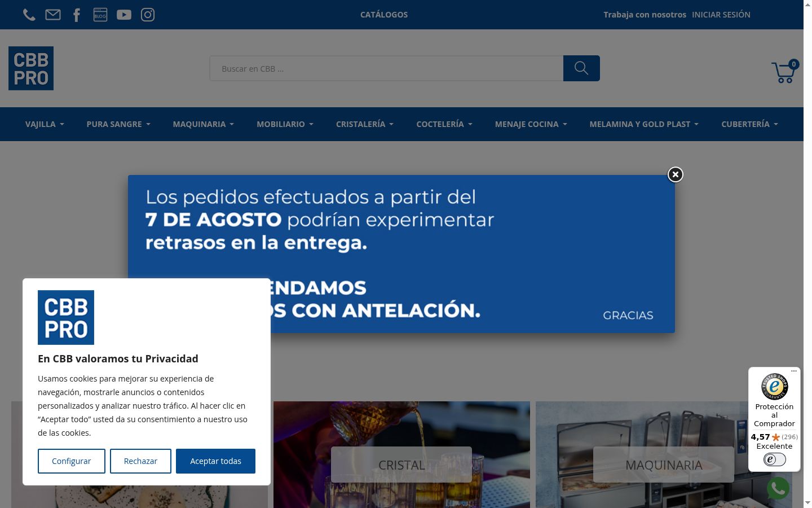
Task: Expand the COCTELERÍA menu
Action: pyautogui.click(x=444, y=124)
